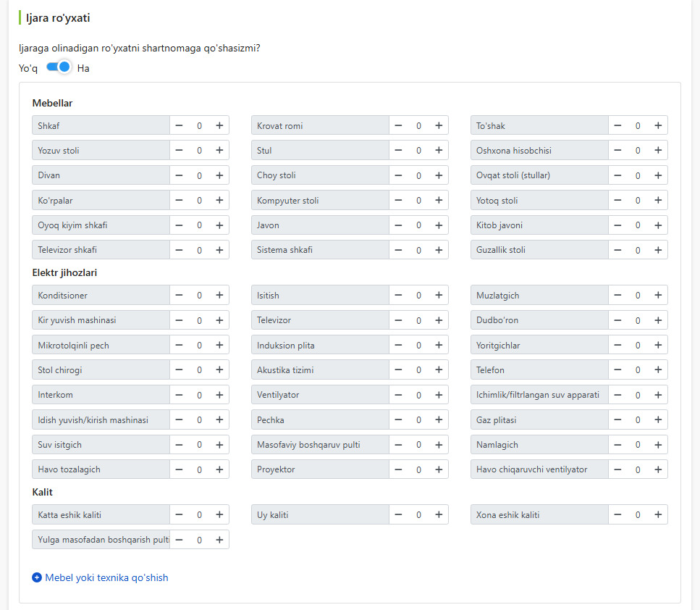Increase Xona eshik kaliti count
This screenshot has width=700, height=610.
click(x=658, y=515)
